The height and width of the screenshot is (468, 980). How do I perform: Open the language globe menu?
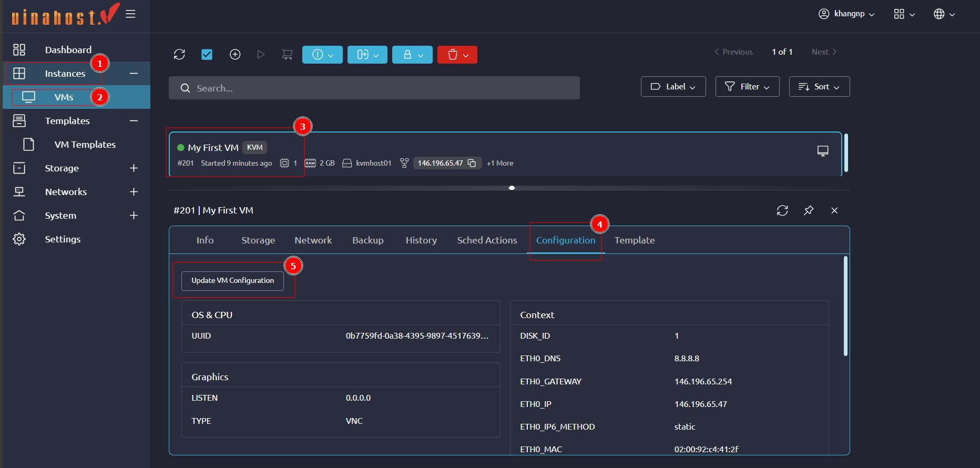944,14
